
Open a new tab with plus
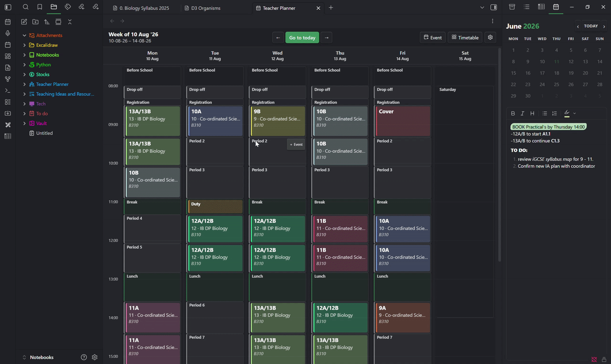click(x=331, y=8)
